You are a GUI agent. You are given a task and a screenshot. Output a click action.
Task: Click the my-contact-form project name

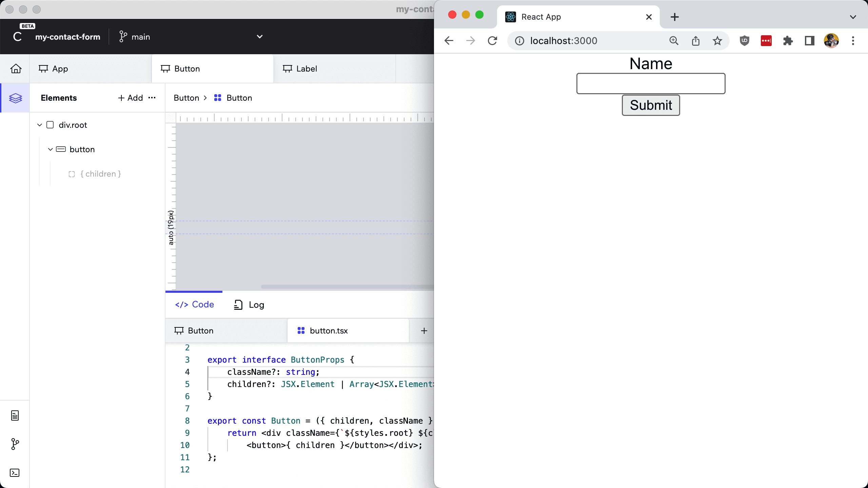pyautogui.click(x=68, y=37)
